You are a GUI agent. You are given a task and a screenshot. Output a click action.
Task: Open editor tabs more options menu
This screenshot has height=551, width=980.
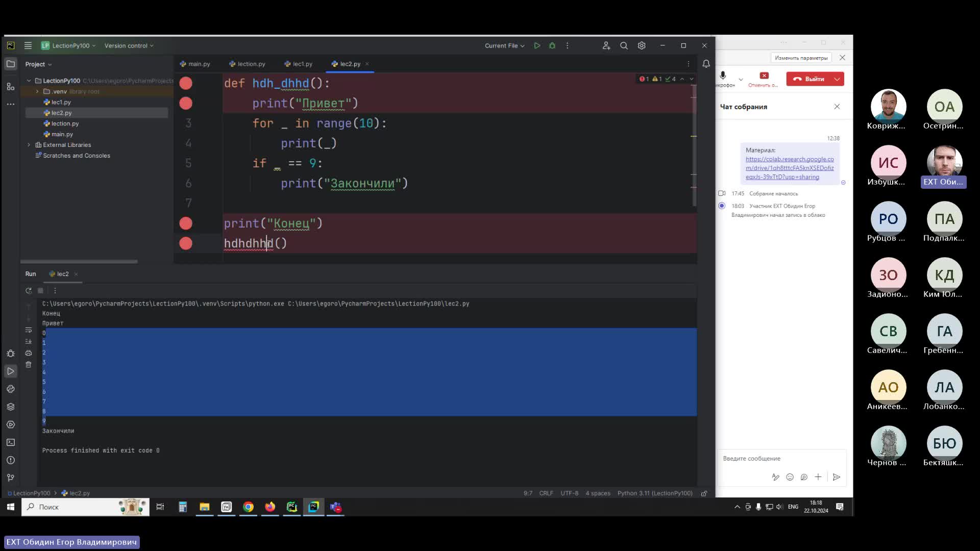coord(688,64)
